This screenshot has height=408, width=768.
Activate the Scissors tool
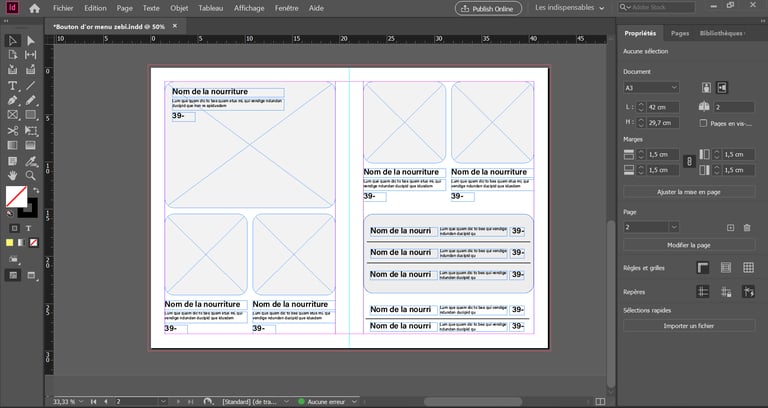coord(13,131)
